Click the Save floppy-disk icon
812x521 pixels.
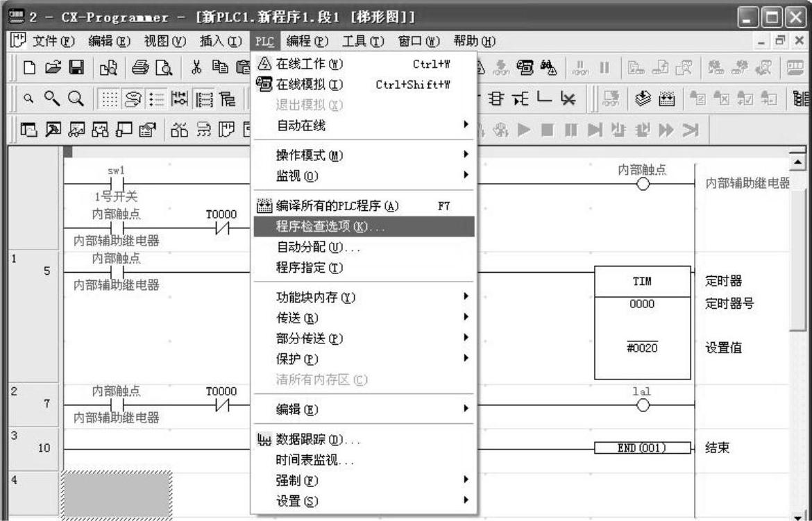pyautogui.click(x=76, y=68)
